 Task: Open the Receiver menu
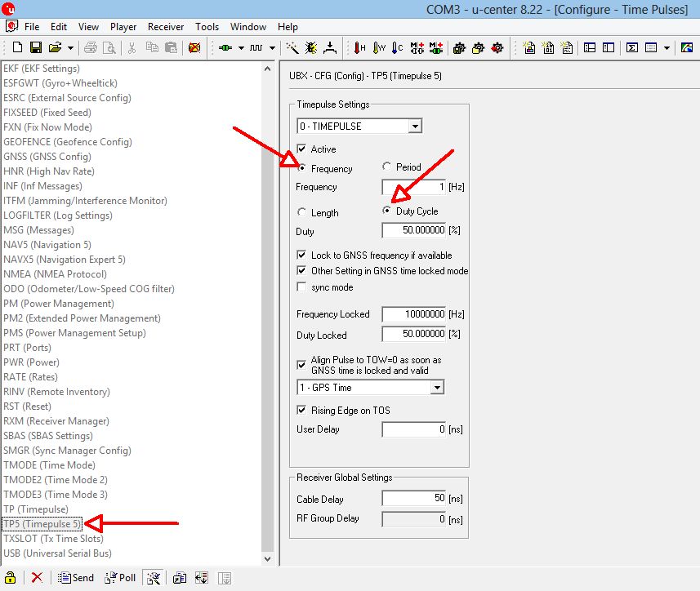166,27
